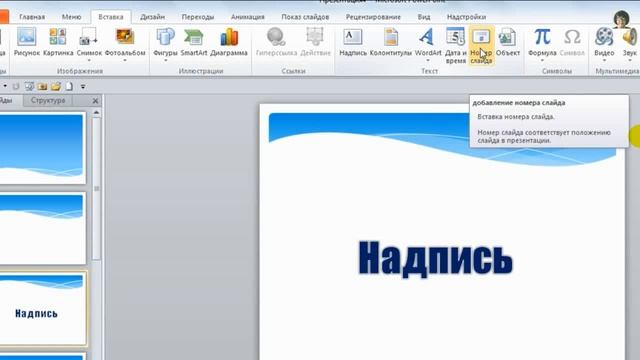Expand the Фигуры dropdown arrow
Screen dimensions: 640x360
tap(165, 60)
